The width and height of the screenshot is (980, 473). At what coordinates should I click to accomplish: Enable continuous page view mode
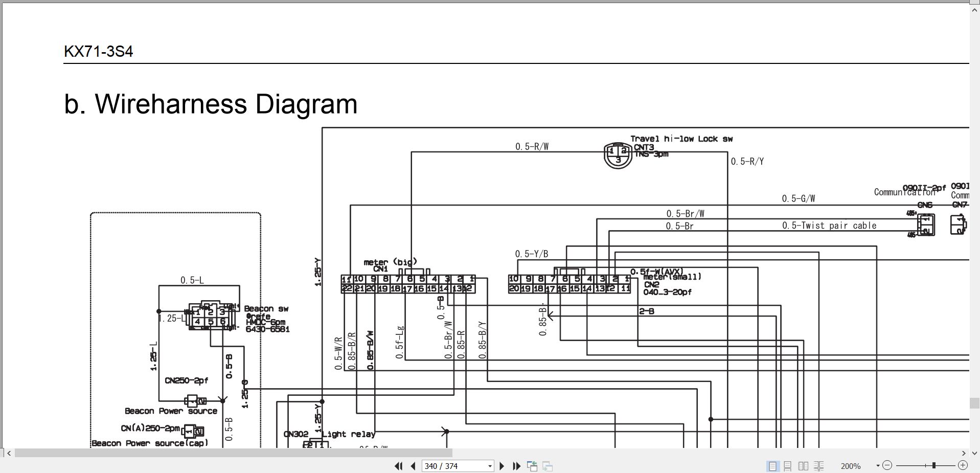coord(788,466)
